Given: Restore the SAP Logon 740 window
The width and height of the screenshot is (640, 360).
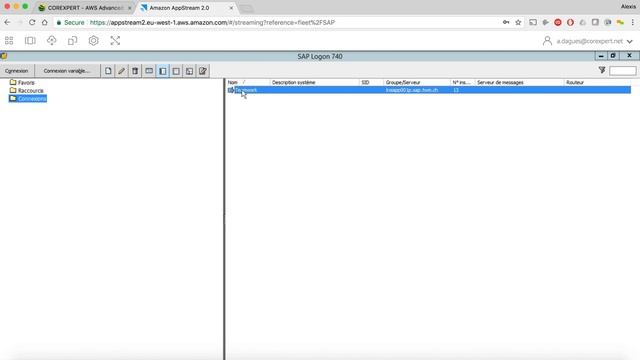Looking at the screenshot, I should (x=613, y=56).
